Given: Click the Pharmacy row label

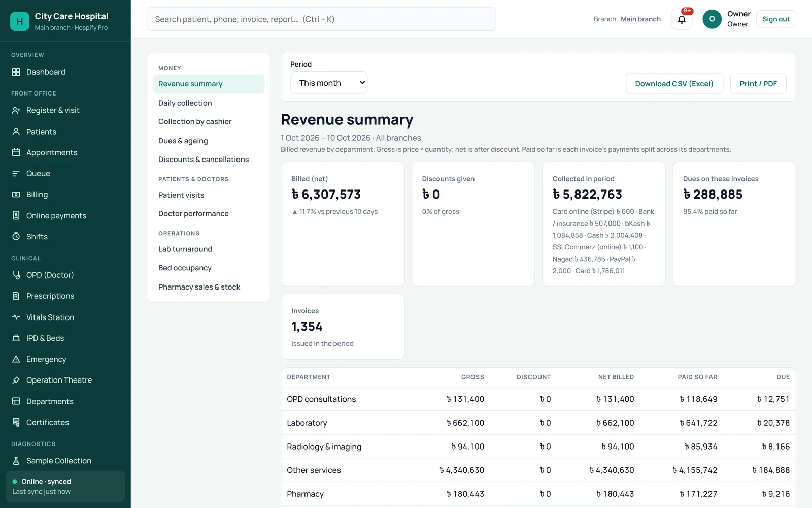Looking at the screenshot, I should point(305,494).
